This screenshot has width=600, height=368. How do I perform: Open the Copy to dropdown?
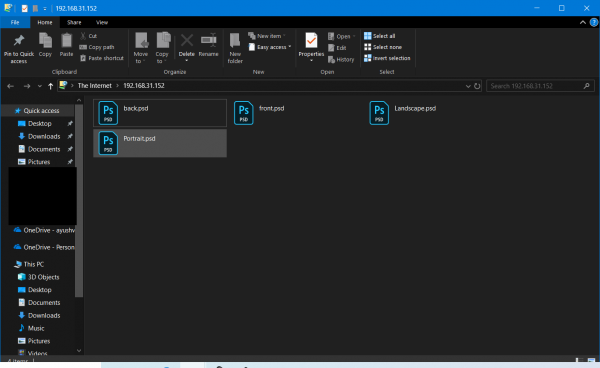(x=162, y=48)
